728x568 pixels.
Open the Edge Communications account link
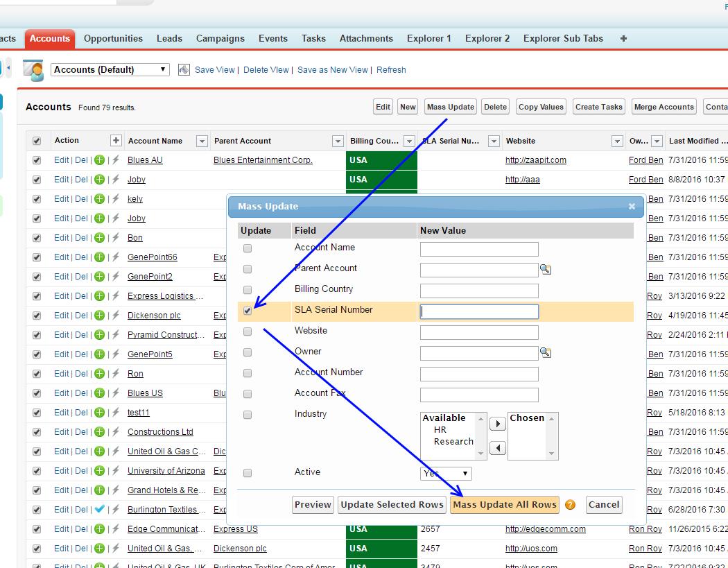coord(166,529)
